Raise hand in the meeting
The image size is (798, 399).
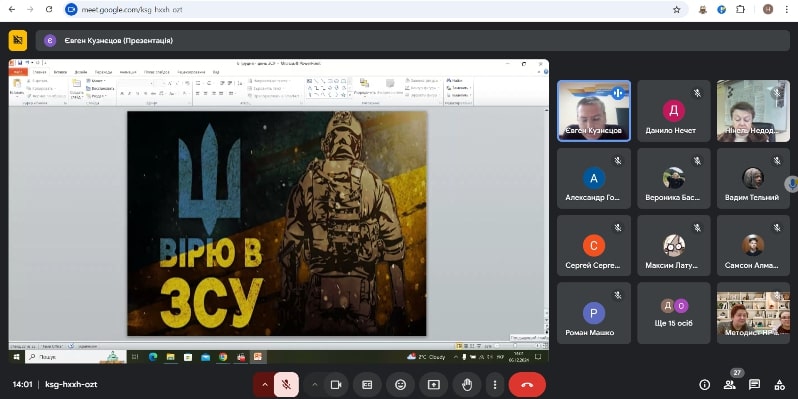[466, 385]
